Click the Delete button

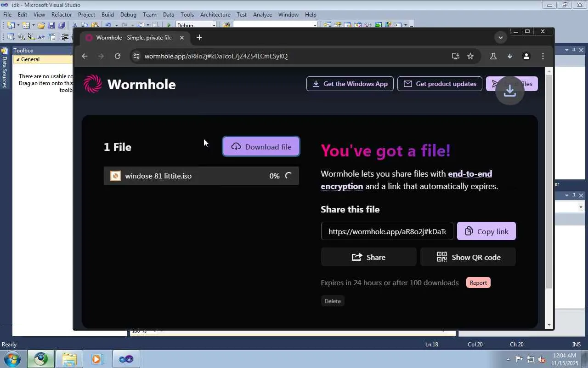coord(333,301)
